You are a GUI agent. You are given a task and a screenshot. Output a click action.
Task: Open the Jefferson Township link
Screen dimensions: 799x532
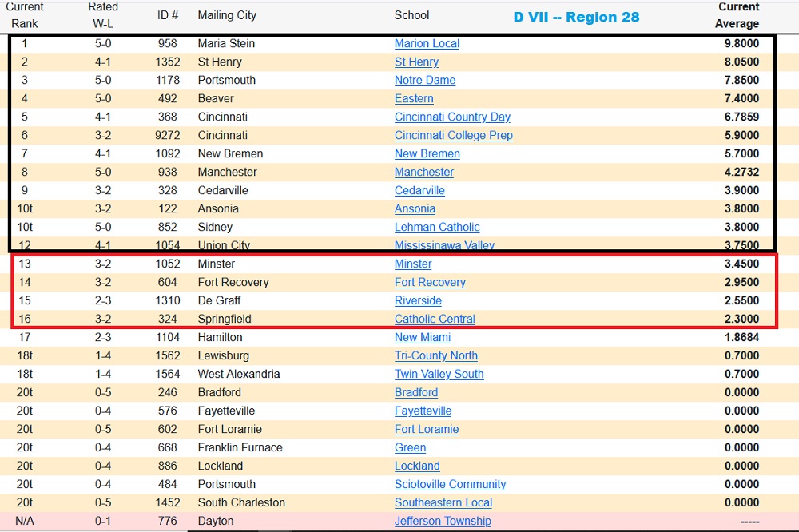click(443, 522)
